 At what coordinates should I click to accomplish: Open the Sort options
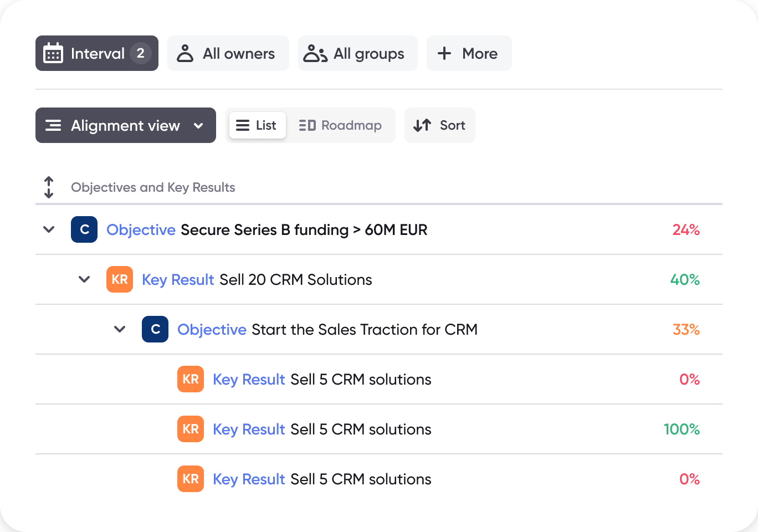pos(440,125)
